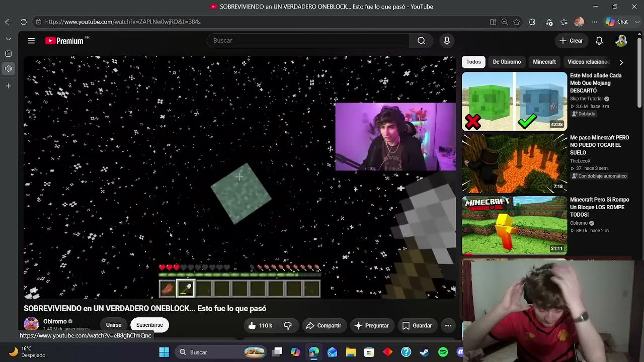644x362 pixels.
Task: Open the browser favorites list icon
Action: point(565,22)
